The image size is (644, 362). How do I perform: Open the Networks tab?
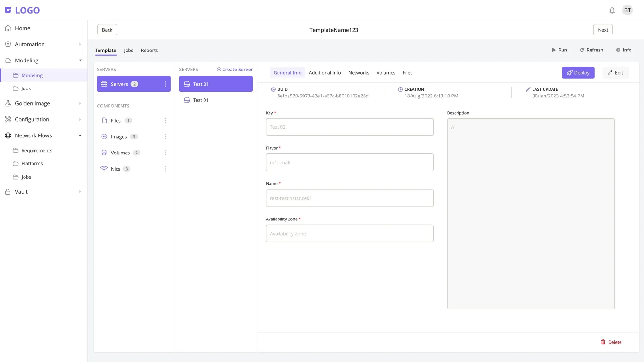click(359, 73)
